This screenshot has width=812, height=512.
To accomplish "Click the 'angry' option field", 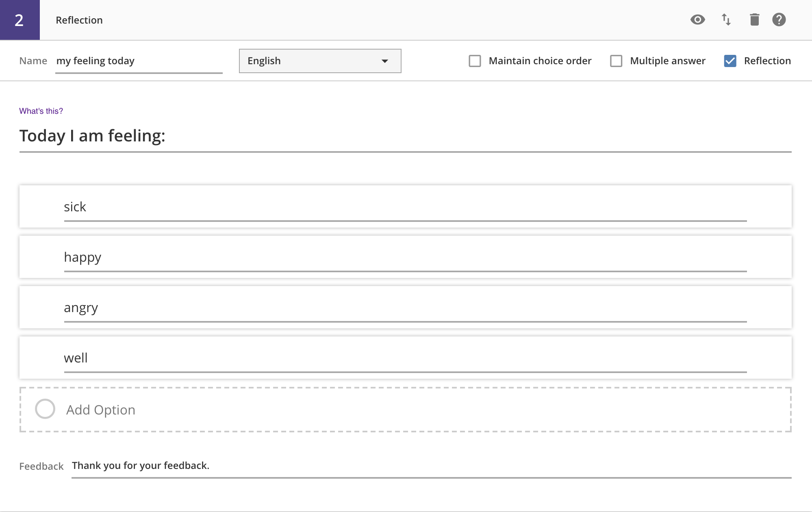I will pyautogui.click(x=405, y=308).
